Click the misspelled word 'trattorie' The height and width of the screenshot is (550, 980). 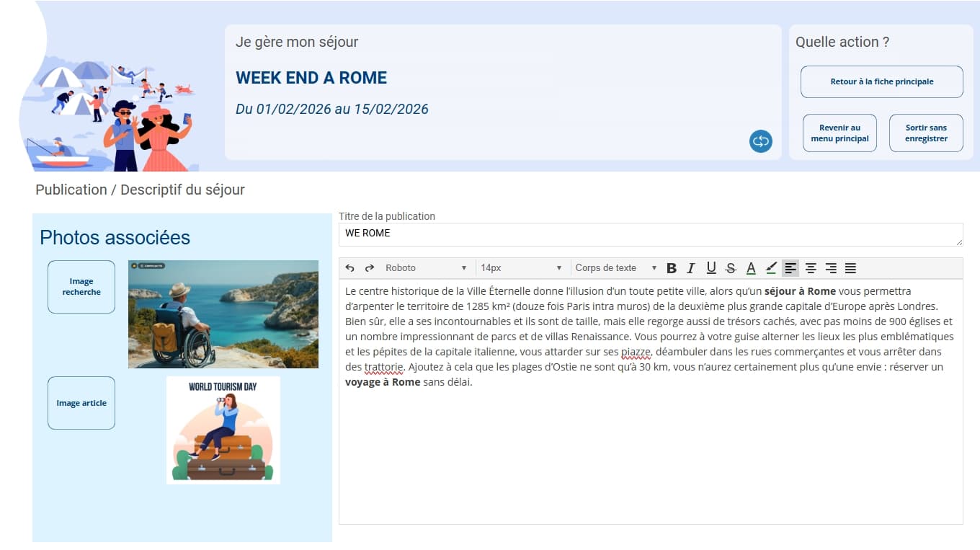point(384,367)
